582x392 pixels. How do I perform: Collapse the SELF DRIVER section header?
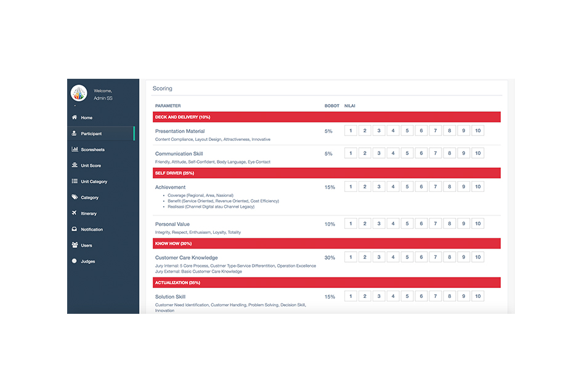click(x=326, y=173)
